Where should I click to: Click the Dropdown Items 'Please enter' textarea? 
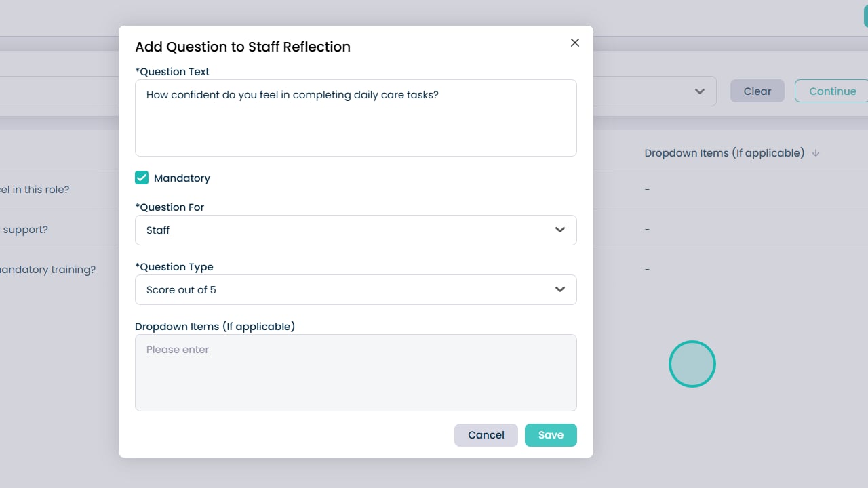coord(355,372)
